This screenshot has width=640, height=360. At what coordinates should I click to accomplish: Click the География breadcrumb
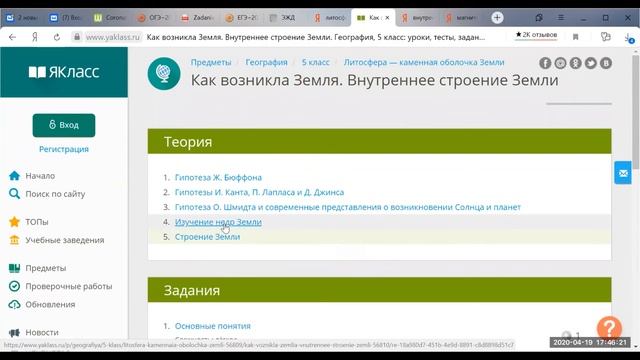pyautogui.click(x=266, y=62)
